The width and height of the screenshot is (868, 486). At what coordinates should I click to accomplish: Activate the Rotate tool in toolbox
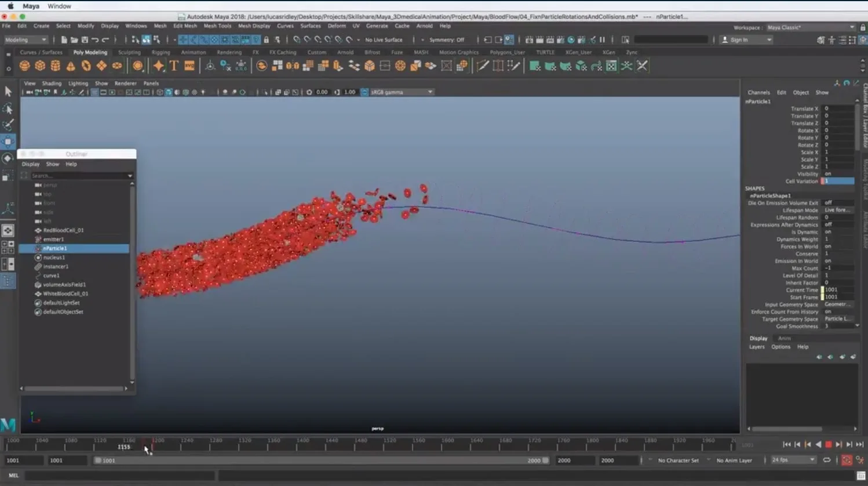coord(8,158)
